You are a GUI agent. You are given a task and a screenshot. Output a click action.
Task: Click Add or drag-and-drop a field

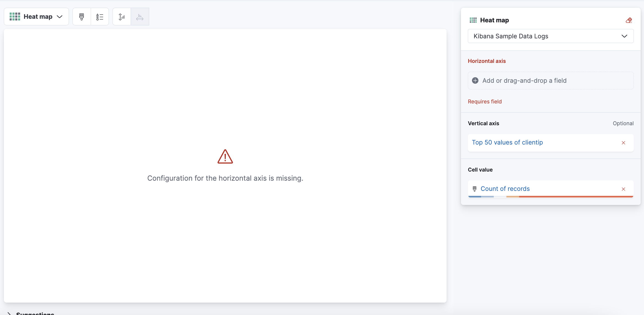coord(551,81)
